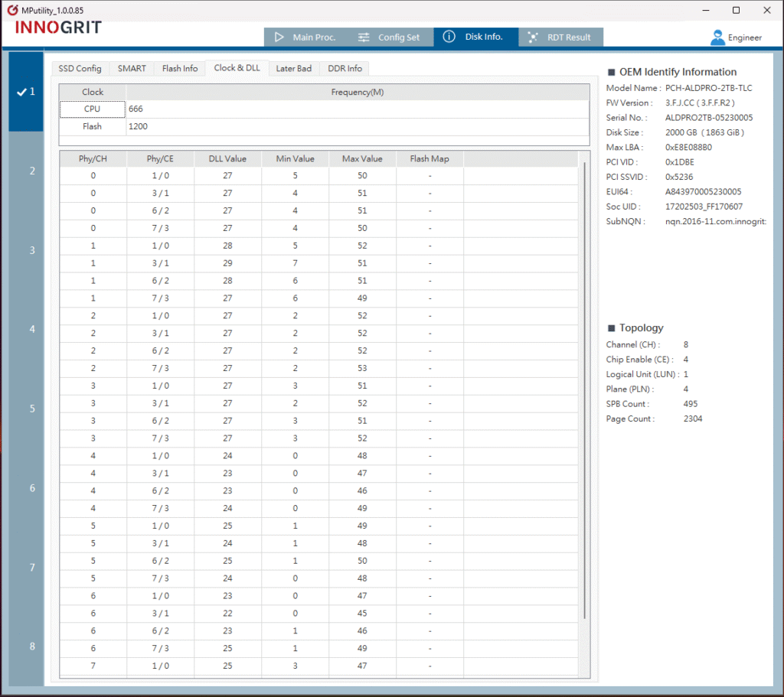This screenshot has width=784, height=697.
Task: Open the Flash Info tab
Action: [x=180, y=69]
